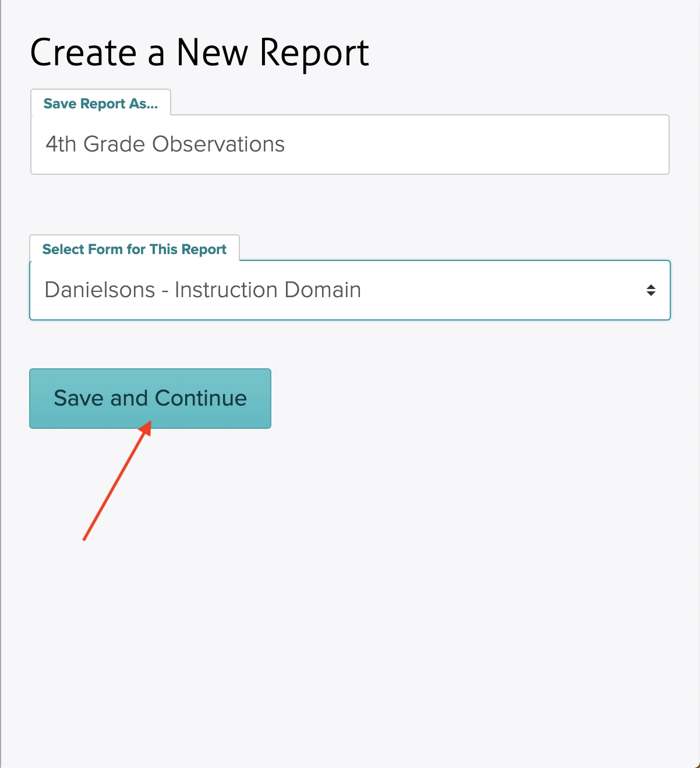Click the Instruction Domain text in selector

pyautogui.click(x=268, y=290)
